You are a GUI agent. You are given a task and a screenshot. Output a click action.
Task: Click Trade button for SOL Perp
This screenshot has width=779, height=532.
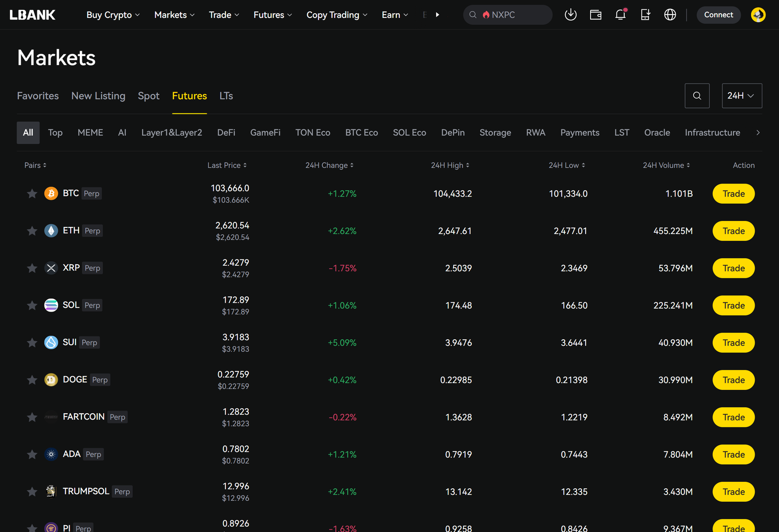click(733, 306)
